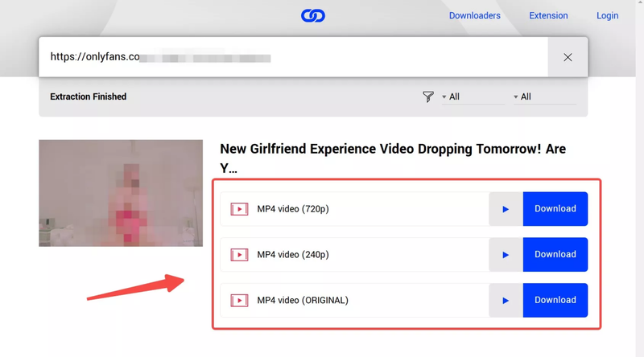Play the ORIGINAL quality video preview
644x357 pixels.
coord(506,301)
